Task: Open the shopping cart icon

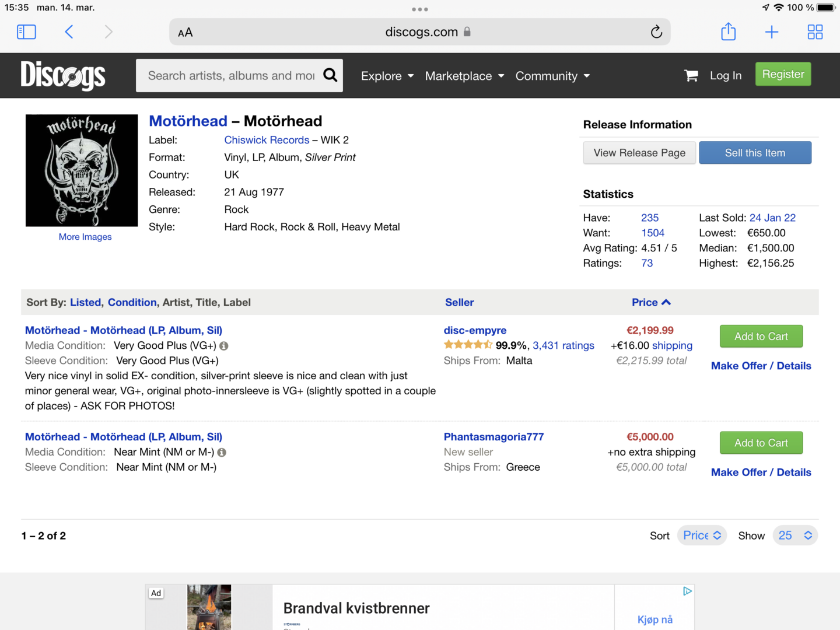Action: coord(691,76)
